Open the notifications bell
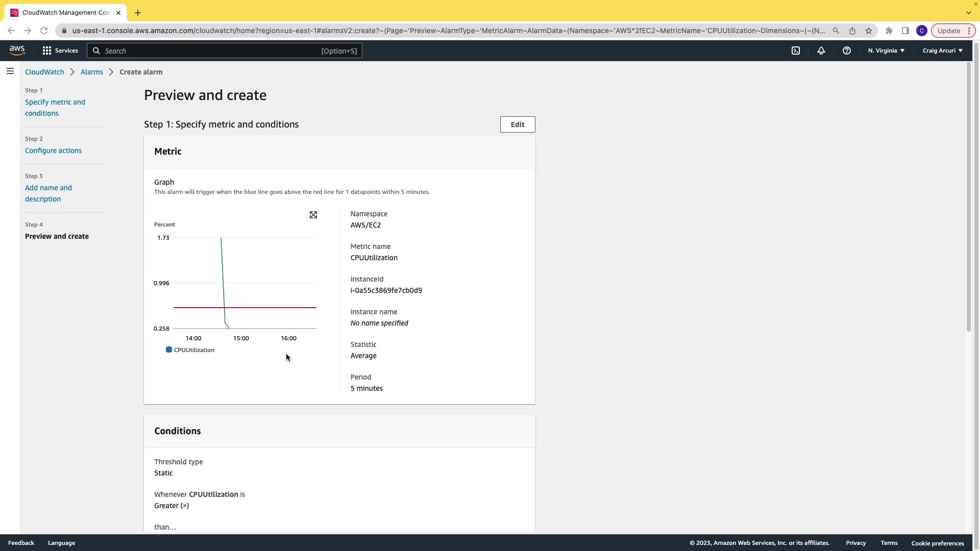This screenshot has width=980, height=551. (x=821, y=51)
